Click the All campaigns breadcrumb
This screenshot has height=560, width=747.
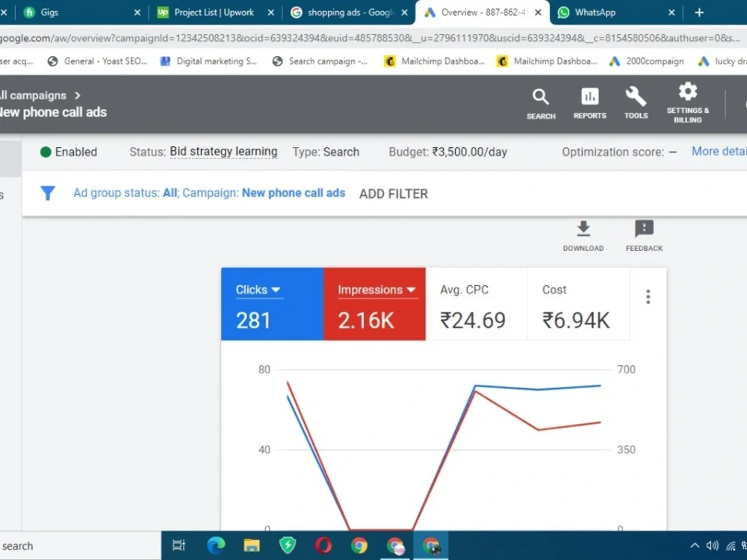(34, 96)
